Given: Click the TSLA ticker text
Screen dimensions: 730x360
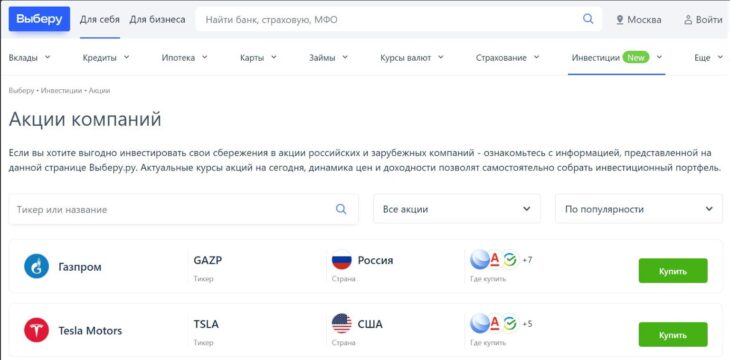Looking at the screenshot, I should (x=206, y=324).
